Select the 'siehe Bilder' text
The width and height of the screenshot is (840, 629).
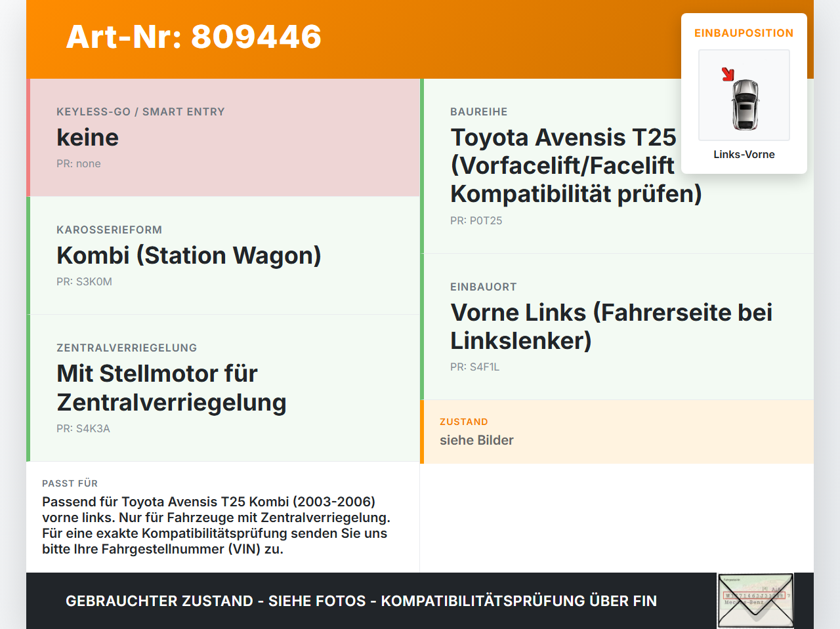coord(476,440)
